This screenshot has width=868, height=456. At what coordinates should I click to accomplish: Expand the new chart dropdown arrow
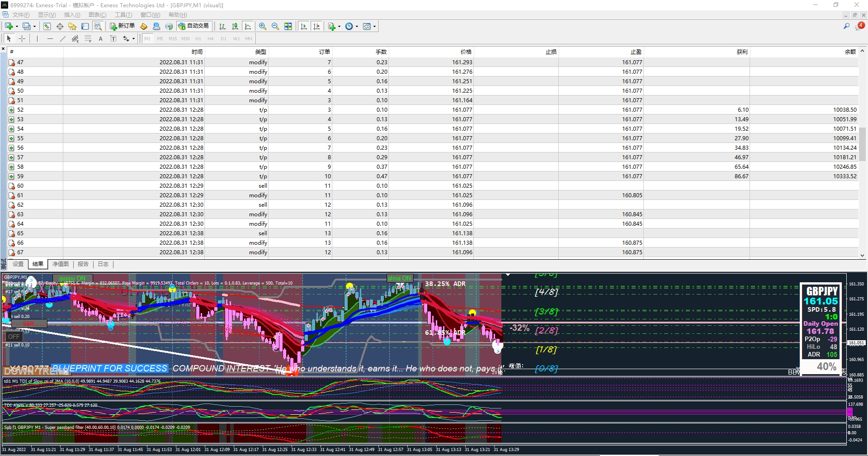(x=17, y=26)
